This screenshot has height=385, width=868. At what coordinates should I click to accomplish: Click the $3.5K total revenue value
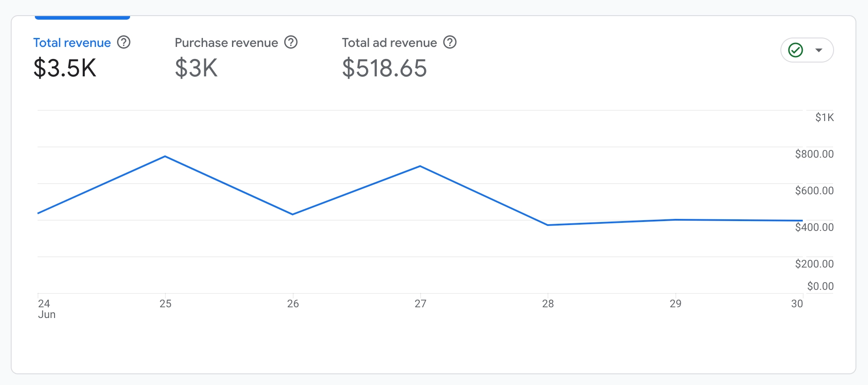[x=65, y=68]
